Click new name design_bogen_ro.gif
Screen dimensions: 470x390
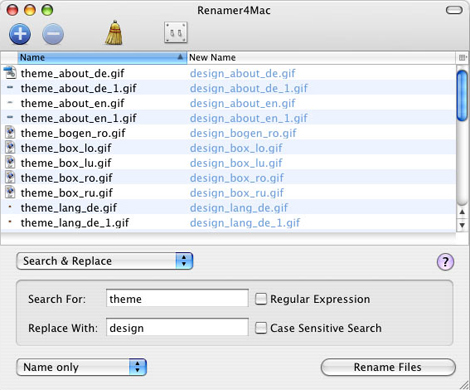pos(243,133)
